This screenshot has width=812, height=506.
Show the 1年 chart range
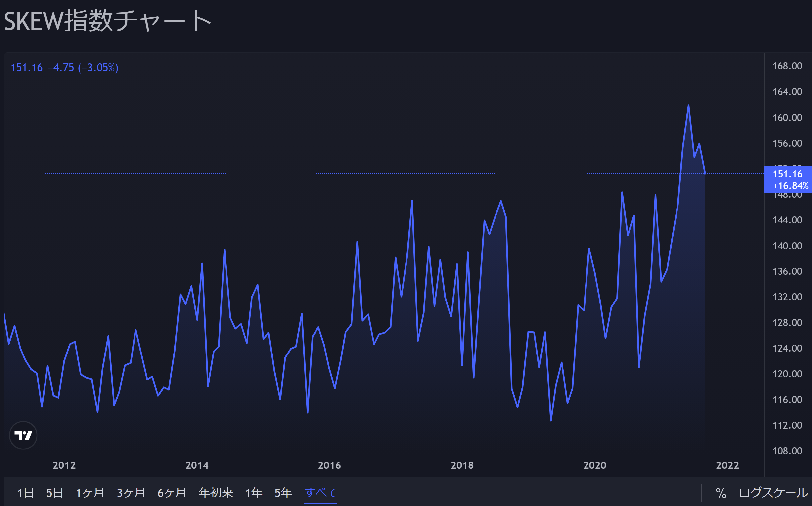pos(254,493)
